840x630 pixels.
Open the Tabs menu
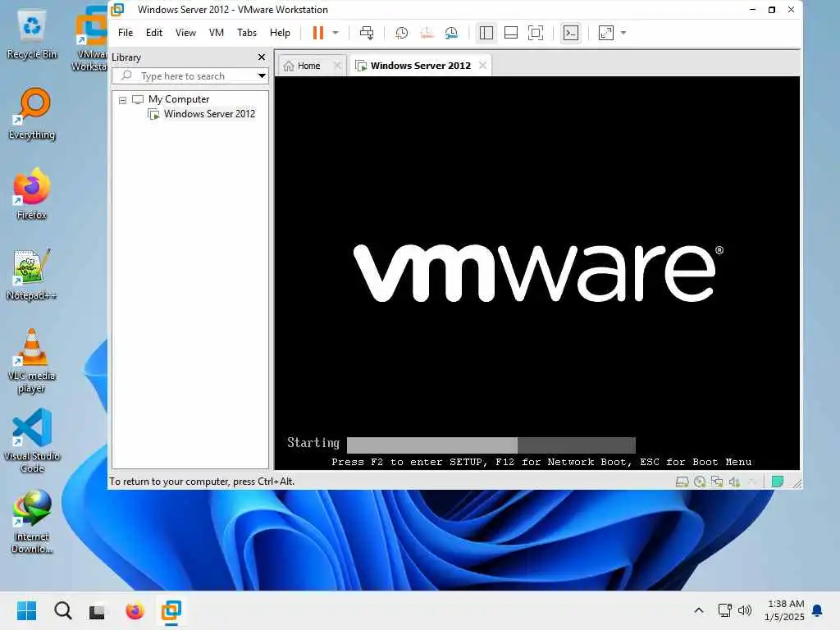(x=247, y=33)
